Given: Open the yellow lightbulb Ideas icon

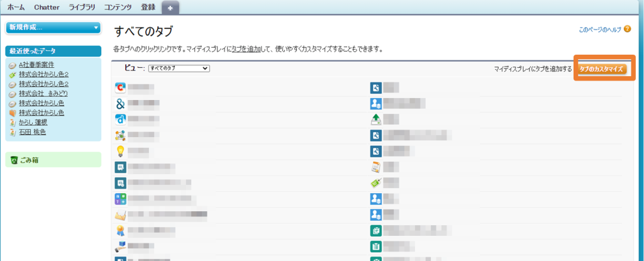Looking at the screenshot, I should pyautogui.click(x=120, y=152).
